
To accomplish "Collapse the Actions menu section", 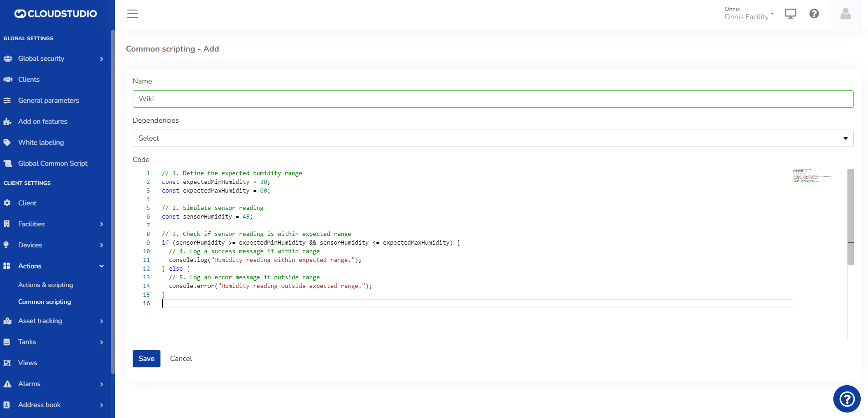I will 101,266.
